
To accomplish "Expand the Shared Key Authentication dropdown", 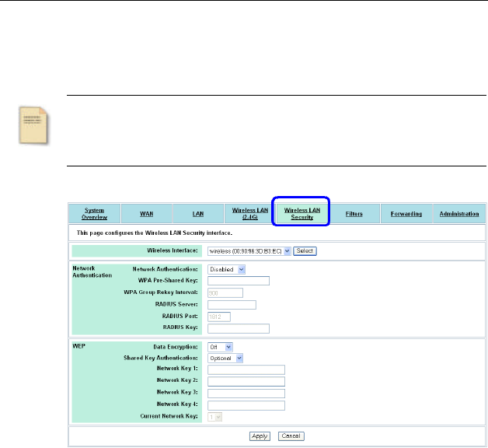I will [x=225, y=358].
